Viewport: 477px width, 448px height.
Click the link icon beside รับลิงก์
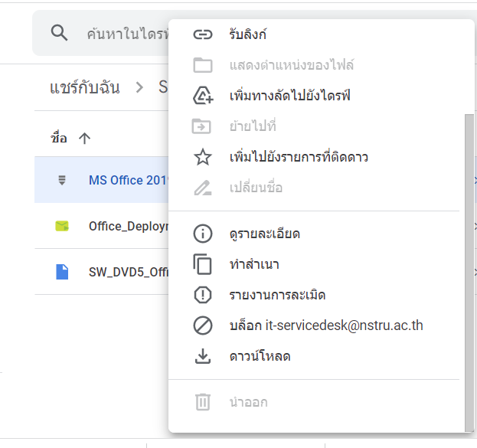click(x=203, y=34)
